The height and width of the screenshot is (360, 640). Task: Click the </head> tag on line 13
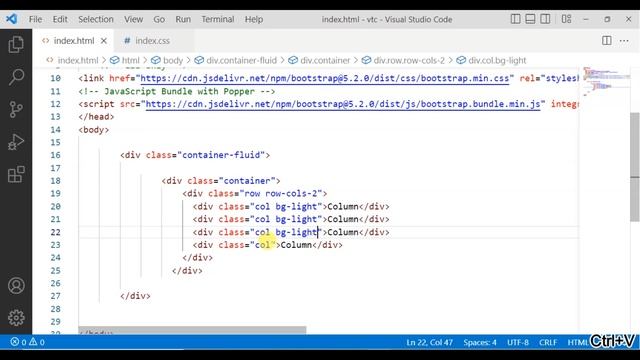pyautogui.click(x=96, y=117)
